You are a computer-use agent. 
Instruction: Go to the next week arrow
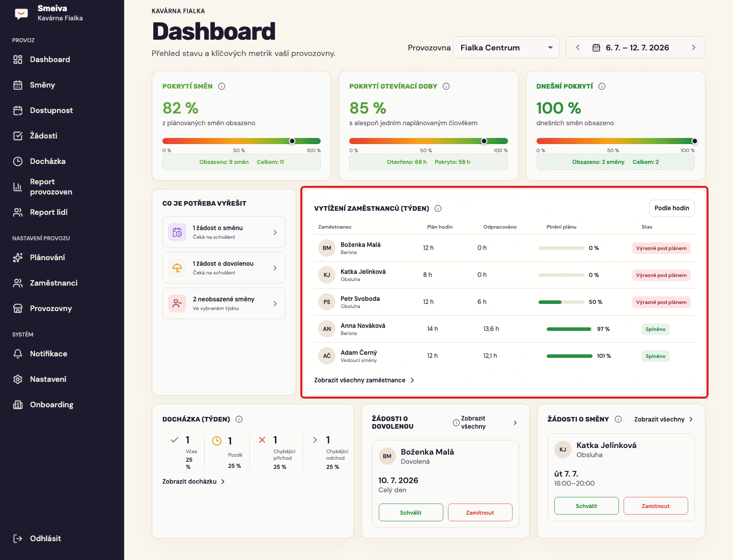pos(693,47)
